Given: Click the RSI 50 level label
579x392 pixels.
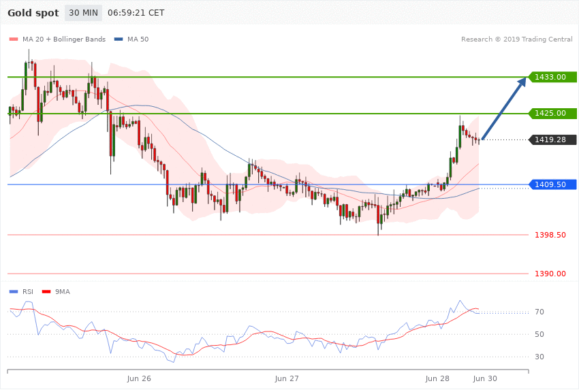Looking at the screenshot, I should [539, 334].
